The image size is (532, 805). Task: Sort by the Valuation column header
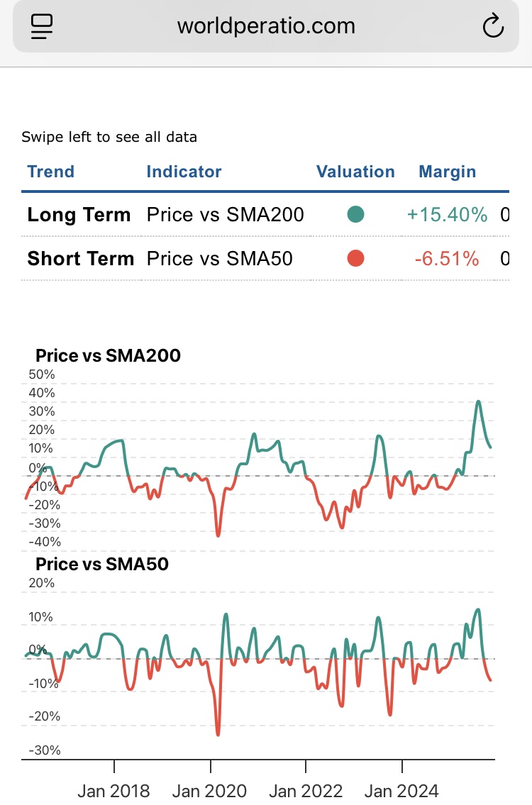[x=355, y=172]
